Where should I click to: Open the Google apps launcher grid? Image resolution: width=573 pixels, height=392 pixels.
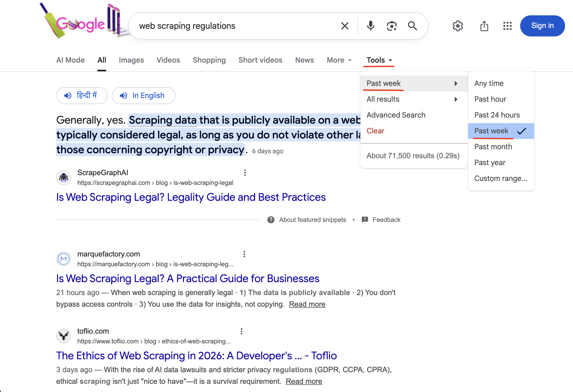507,26
